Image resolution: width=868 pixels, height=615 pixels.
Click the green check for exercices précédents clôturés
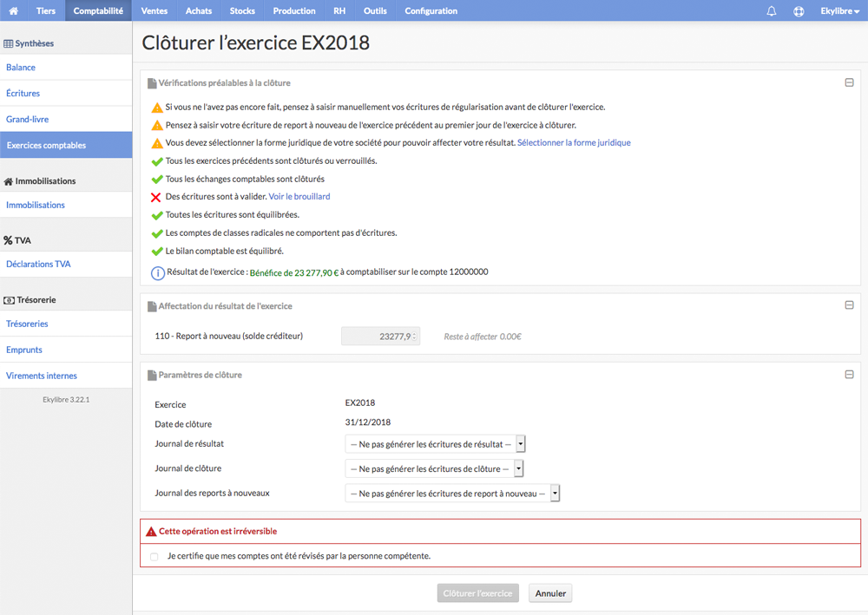[x=156, y=161]
